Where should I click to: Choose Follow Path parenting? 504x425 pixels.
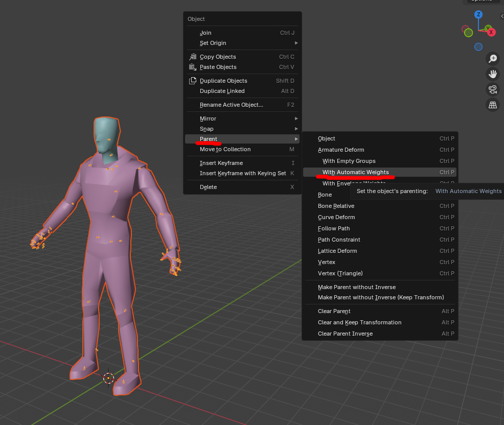click(x=380, y=228)
